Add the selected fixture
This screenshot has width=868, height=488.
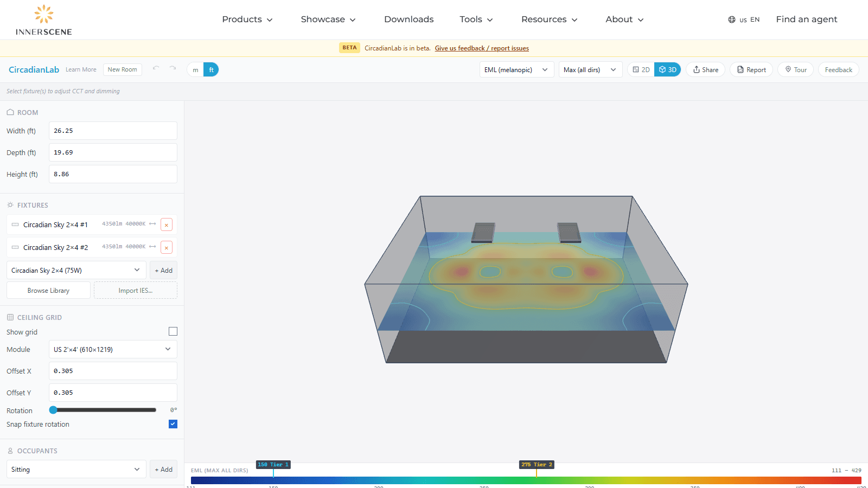click(x=163, y=270)
